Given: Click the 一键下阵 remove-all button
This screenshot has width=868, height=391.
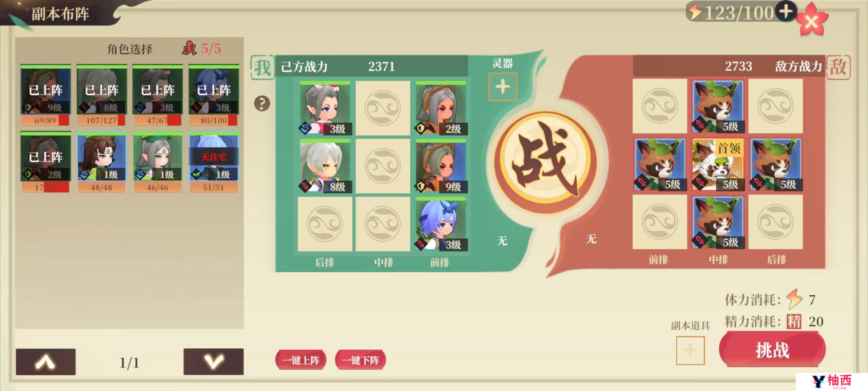Looking at the screenshot, I should point(361,360).
